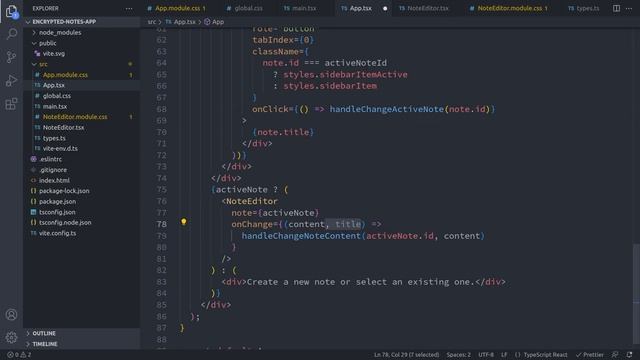Click handleChangeNoteContent on line 79
Viewport: 640px width, 360px height.
[x=301, y=236]
